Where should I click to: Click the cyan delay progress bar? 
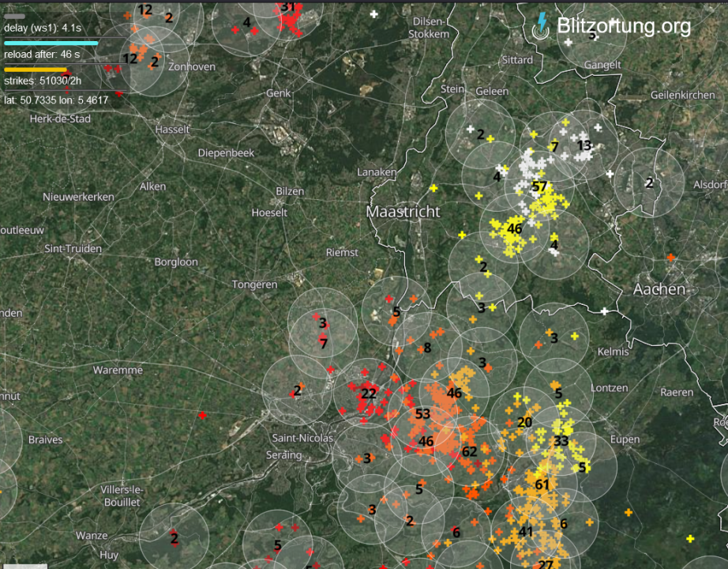point(51,43)
